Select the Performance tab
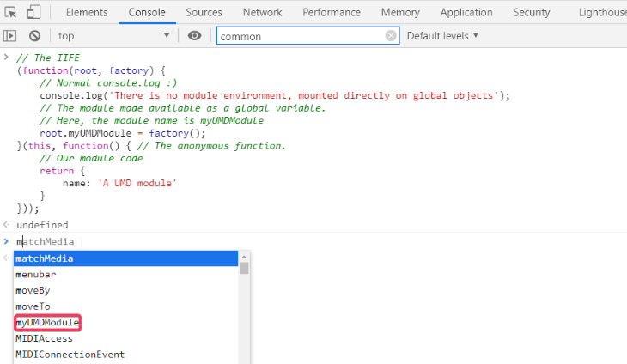 [x=332, y=12]
